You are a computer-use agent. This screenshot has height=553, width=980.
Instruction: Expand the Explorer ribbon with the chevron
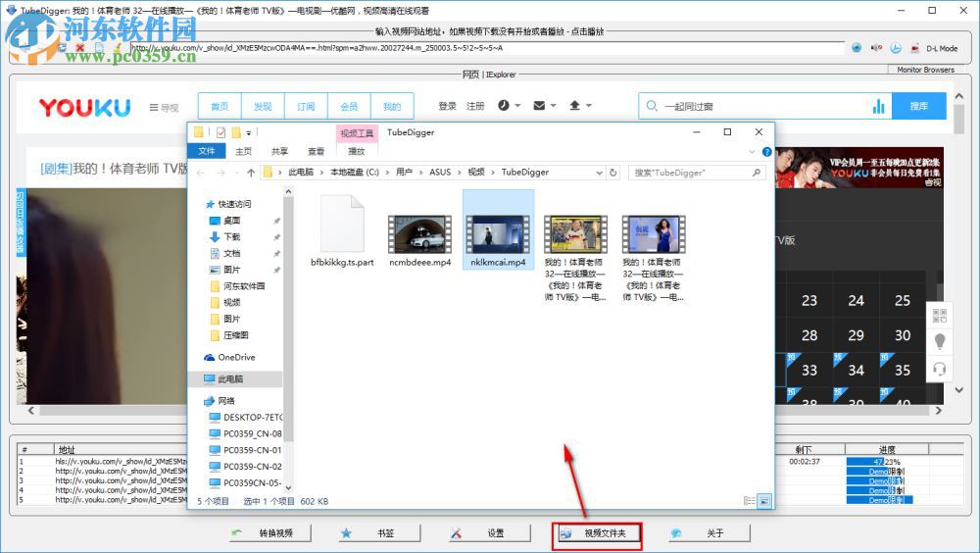pos(752,152)
